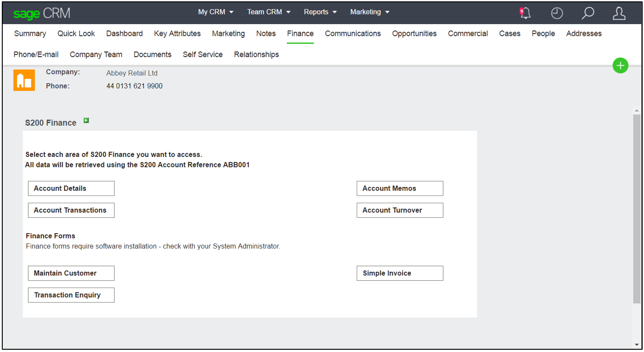This screenshot has width=644, height=352.
Task: Open the Quick Look tab
Action: tap(76, 34)
